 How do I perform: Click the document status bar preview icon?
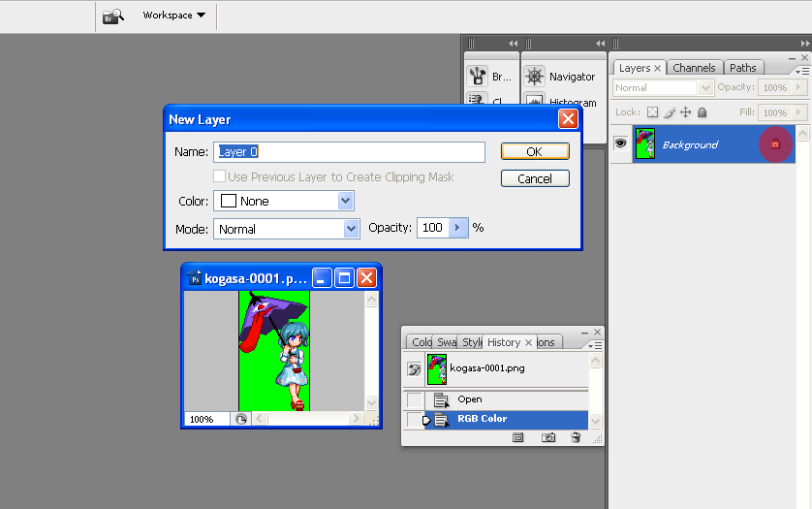click(241, 419)
